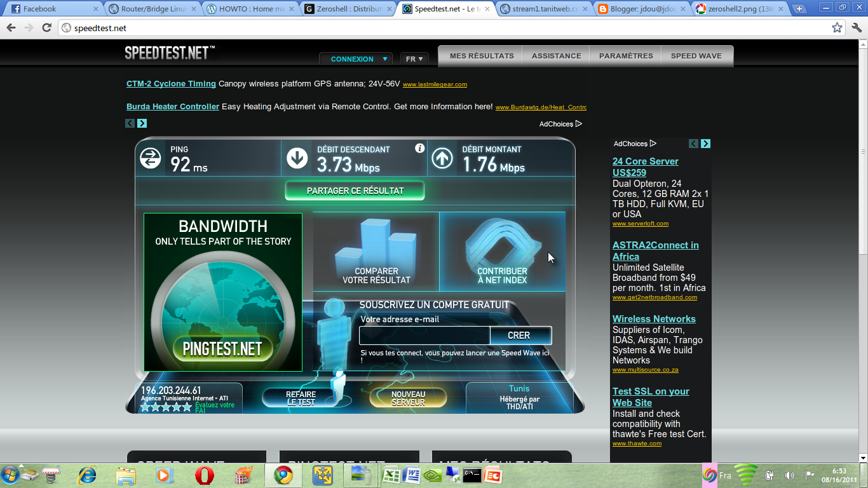Switch to the Zeroshell tab
Viewport: 868px width, 488px height.
pos(348,9)
